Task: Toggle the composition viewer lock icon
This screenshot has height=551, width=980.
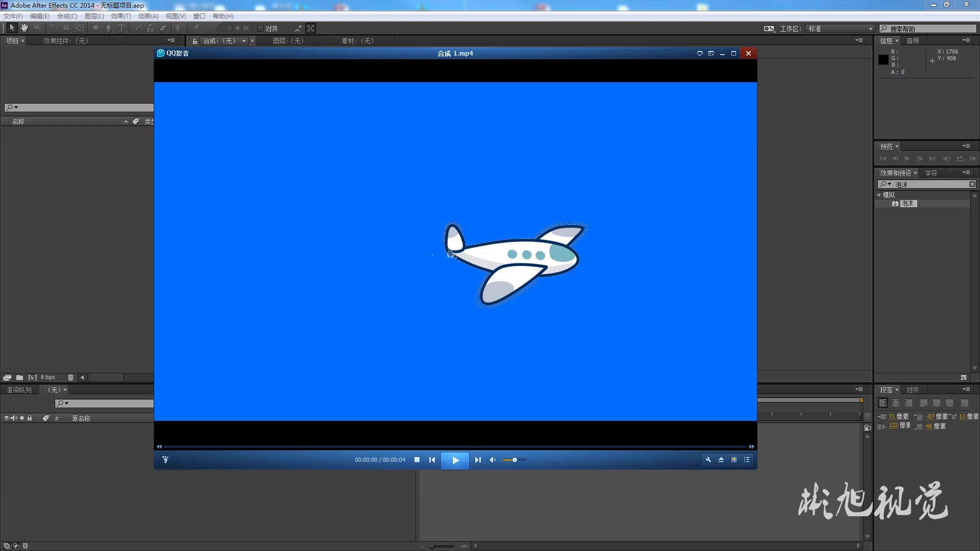Action: (x=194, y=41)
